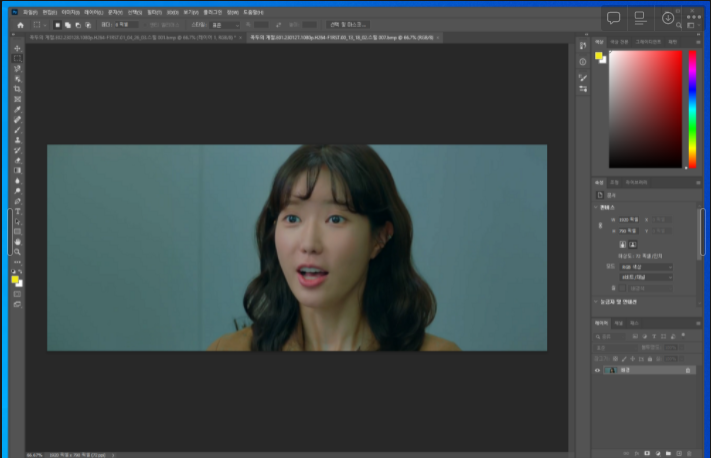The height and width of the screenshot is (458, 711).
Task: Open the RGB color mode dropdown
Action: (x=646, y=267)
